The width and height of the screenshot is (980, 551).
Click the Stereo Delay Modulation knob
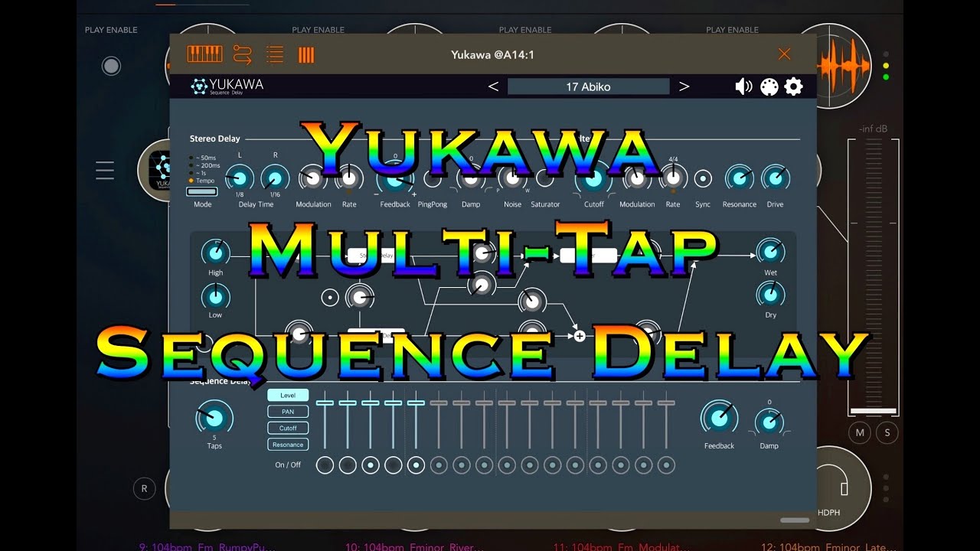pos(312,179)
